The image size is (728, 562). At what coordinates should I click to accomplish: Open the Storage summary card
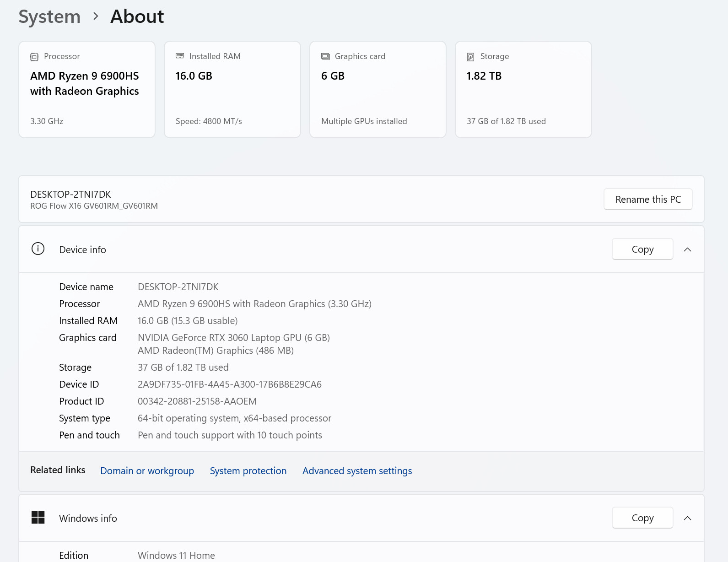coord(523,89)
